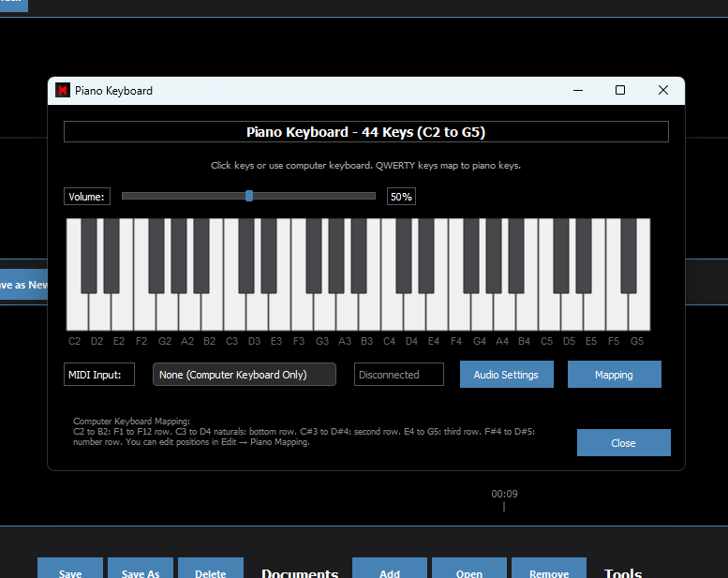Screen dimensions: 728x578
Task: Click the Save As button in bottom bar
Action: click(x=141, y=571)
